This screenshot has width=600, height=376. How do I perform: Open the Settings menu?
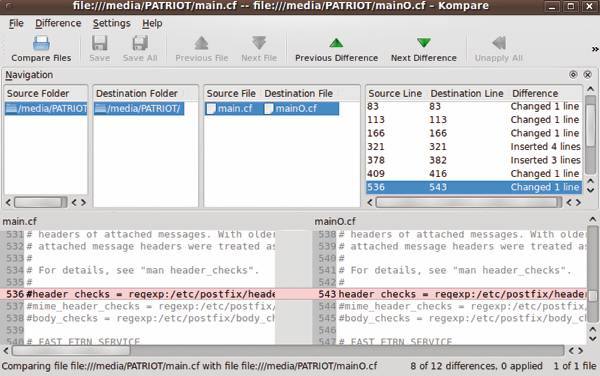click(111, 23)
